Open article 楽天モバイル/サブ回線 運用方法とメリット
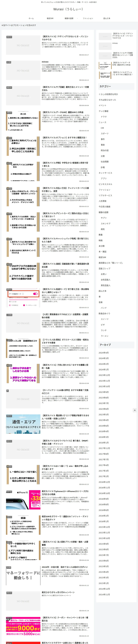Image resolution: width=138 pixels, height=644 pixels. tap(65, 89)
